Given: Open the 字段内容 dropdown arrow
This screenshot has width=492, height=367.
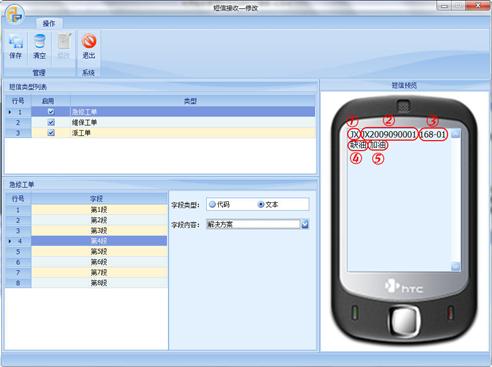Looking at the screenshot, I should [305, 224].
